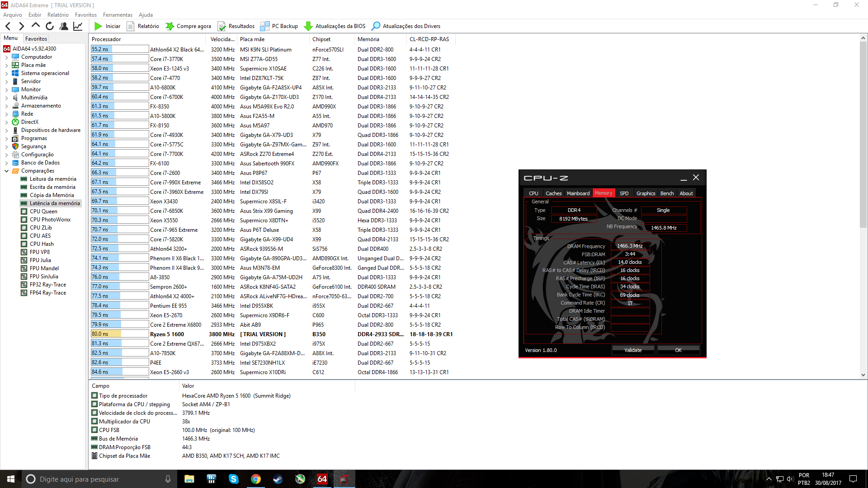Image resolution: width=868 pixels, height=488 pixels.
Task: Expand the DirectX tree node
Action: point(6,122)
